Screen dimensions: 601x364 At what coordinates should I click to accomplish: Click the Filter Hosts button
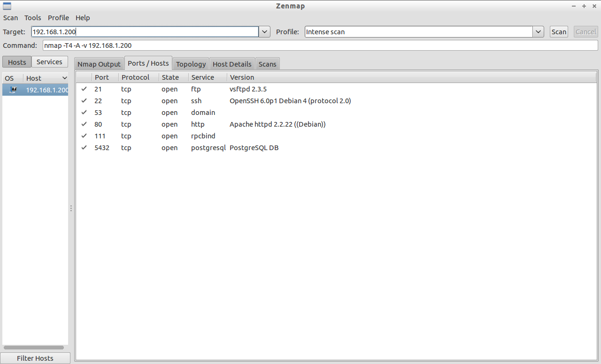coord(35,358)
